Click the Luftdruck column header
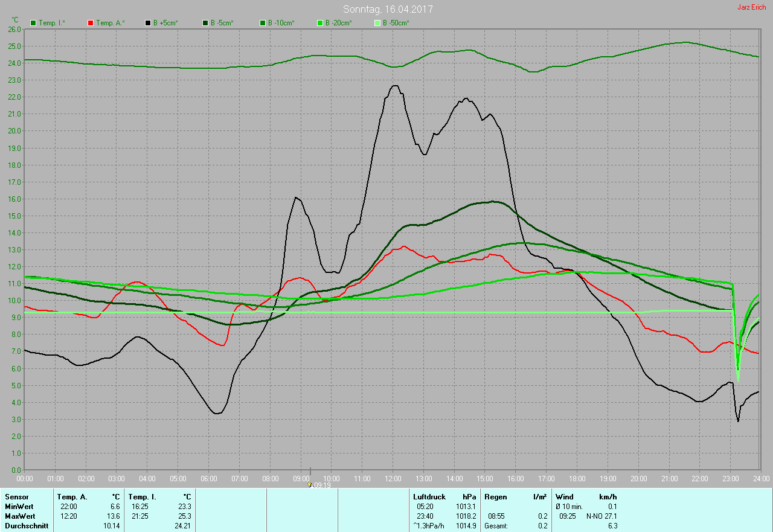Image resolution: width=773 pixels, height=532 pixels. (429, 497)
